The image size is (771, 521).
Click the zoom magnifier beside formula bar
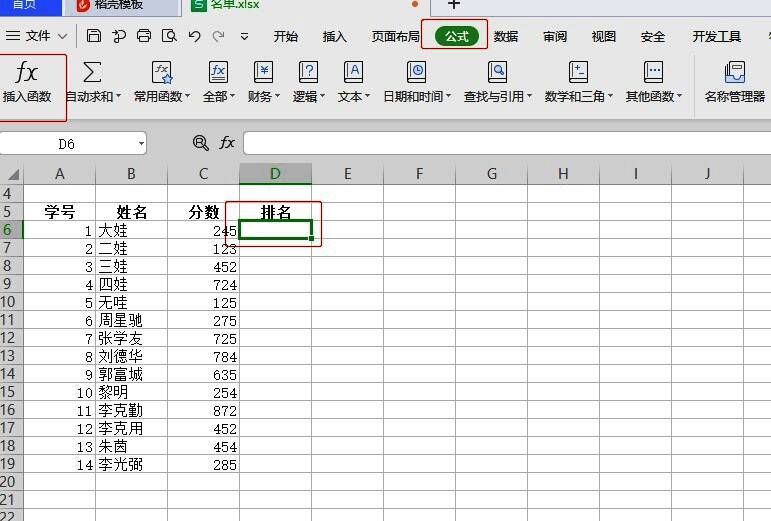pyautogui.click(x=201, y=143)
